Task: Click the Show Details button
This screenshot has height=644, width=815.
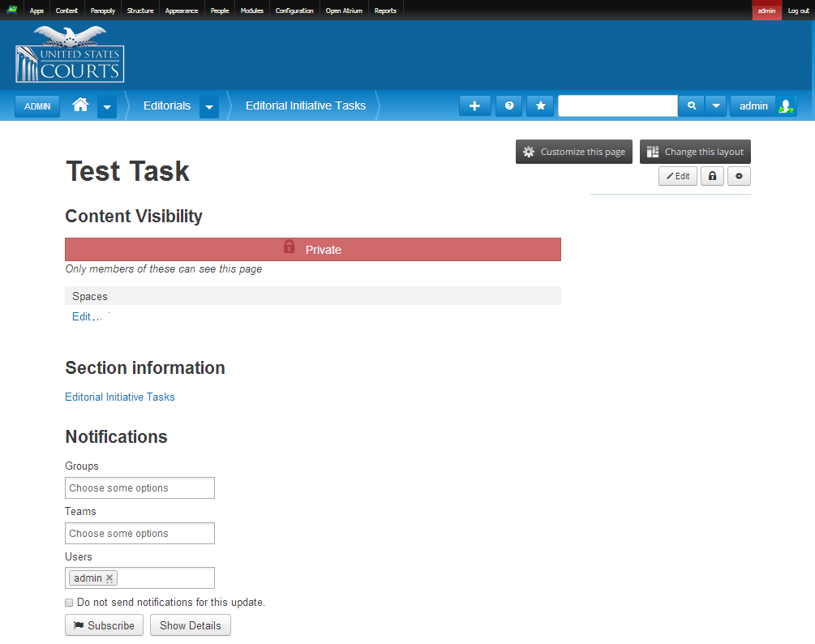Action: [190, 625]
